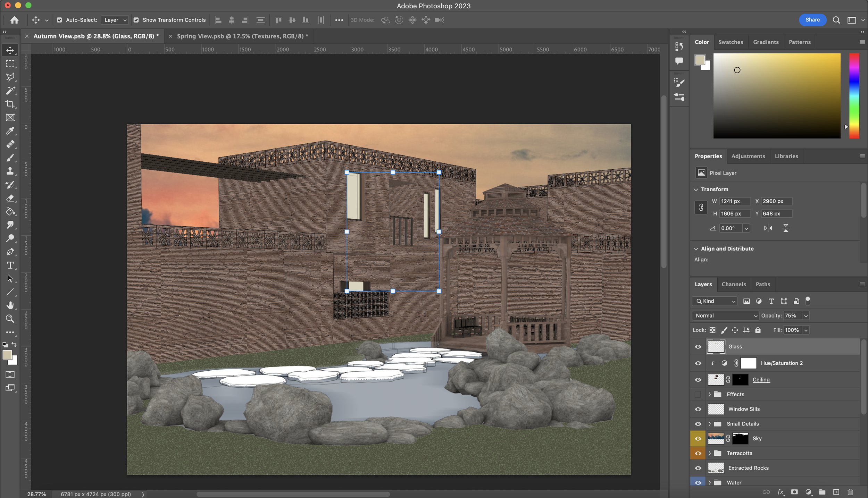The image size is (868, 498).
Task: Expand the Small Details group
Action: (710, 424)
